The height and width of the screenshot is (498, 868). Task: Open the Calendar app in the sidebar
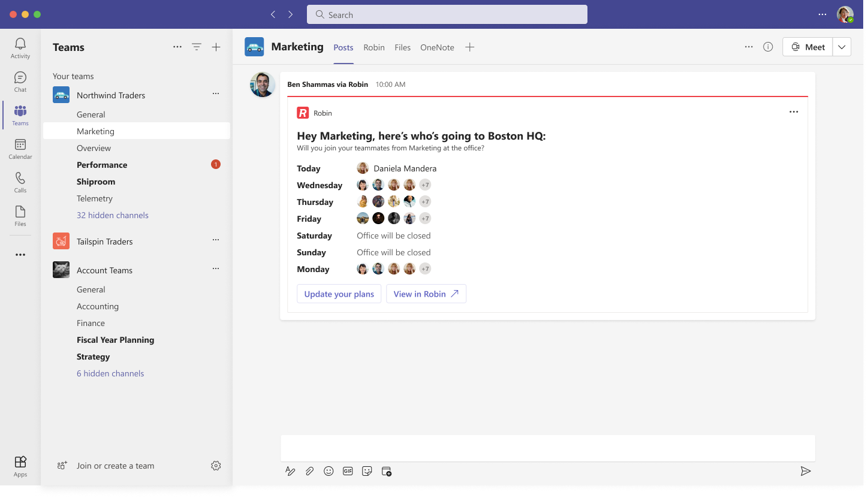[20, 149]
